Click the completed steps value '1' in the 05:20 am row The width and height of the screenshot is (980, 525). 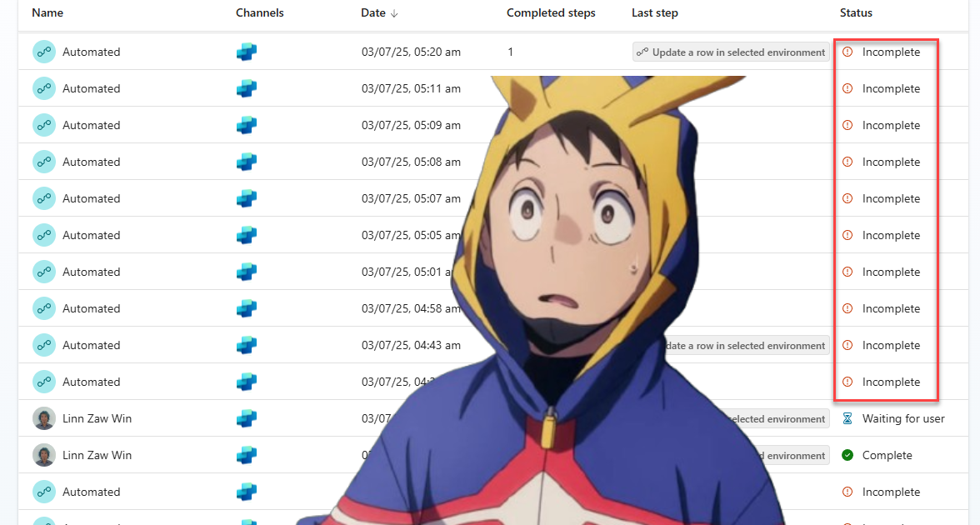pos(510,52)
